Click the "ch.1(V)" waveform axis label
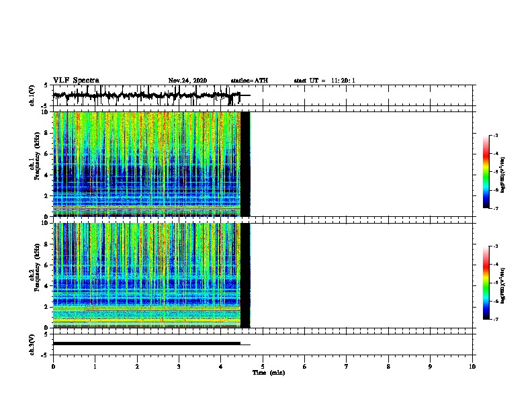The height and width of the screenshot is (411, 532). click(x=32, y=95)
